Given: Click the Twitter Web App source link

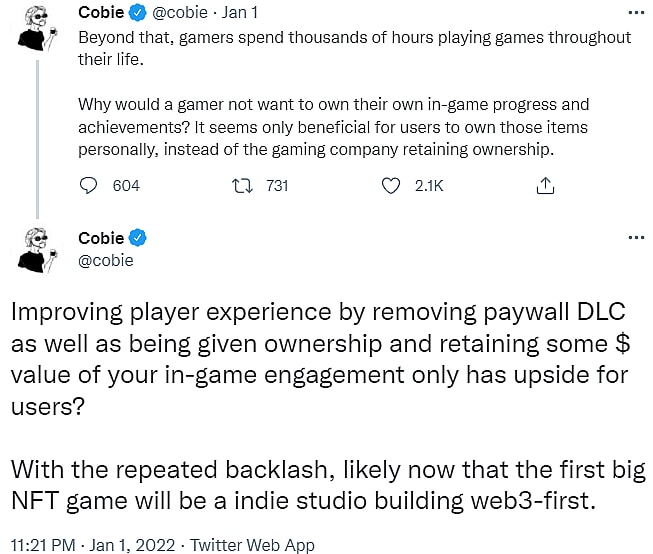Looking at the screenshot, I should point(255,544).
